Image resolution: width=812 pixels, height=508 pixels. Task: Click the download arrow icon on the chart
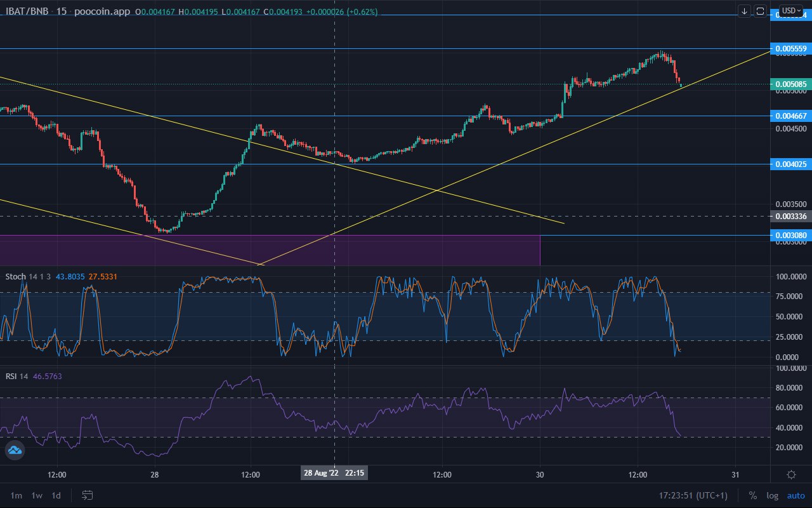[745, 11]
